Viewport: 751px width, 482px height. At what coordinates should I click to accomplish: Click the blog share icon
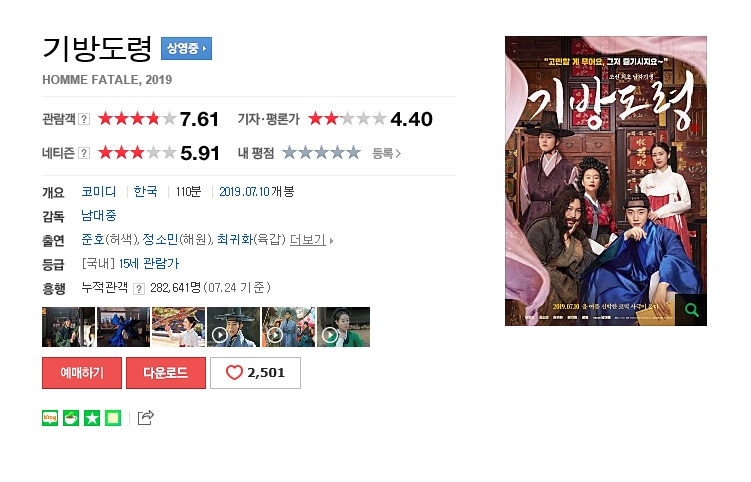(50, 418)
